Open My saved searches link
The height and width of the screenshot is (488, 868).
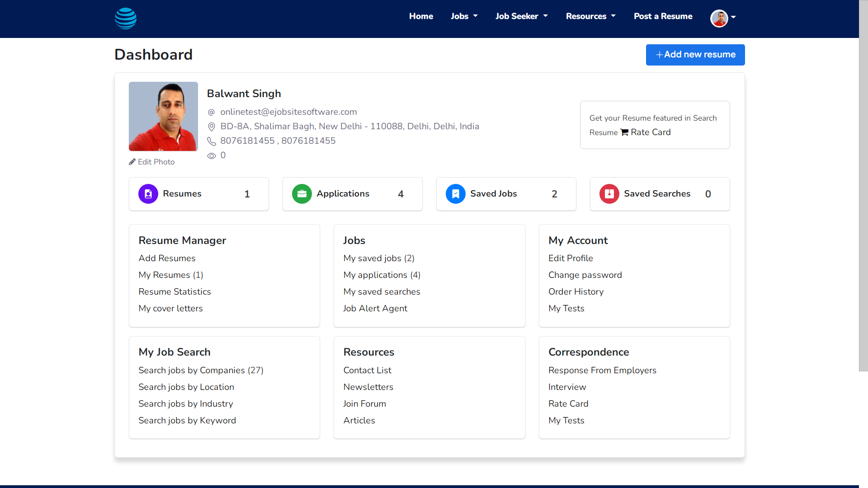pos(382,292)
